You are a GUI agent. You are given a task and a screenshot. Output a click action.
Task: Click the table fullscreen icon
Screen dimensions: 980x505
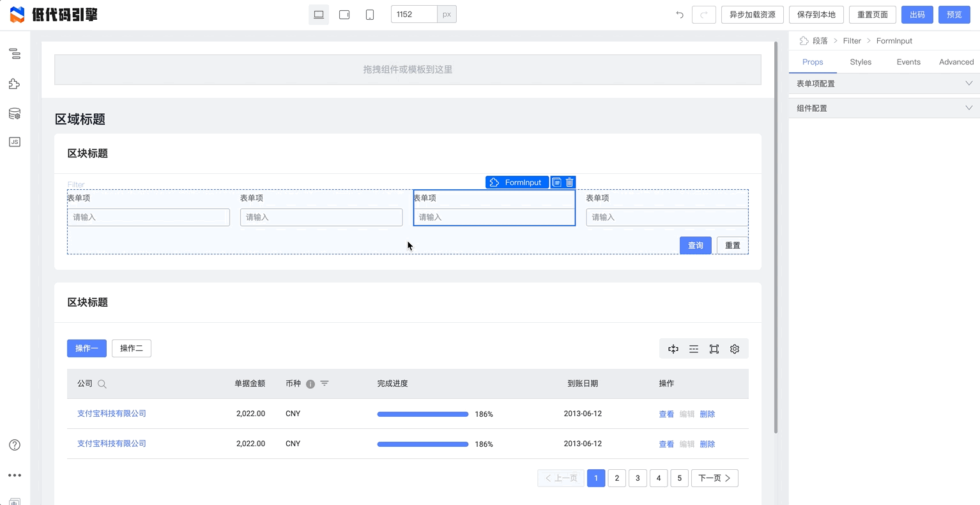(x=714, y=349)
